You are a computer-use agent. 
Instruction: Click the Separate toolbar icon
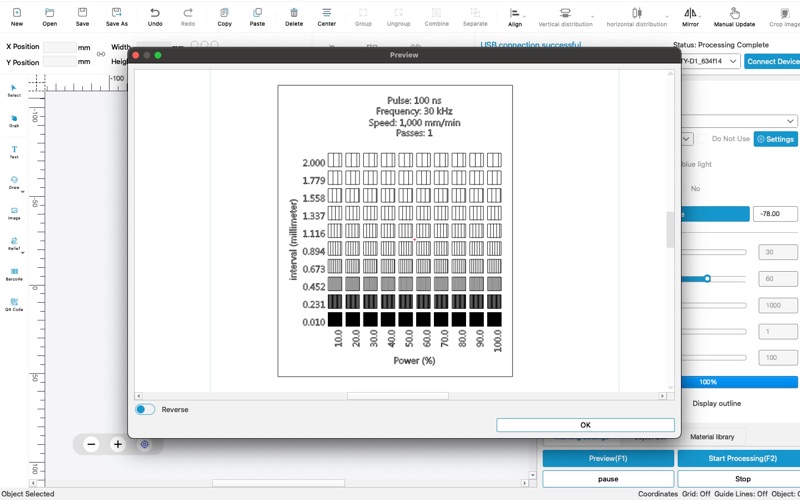tap(475, 16)
